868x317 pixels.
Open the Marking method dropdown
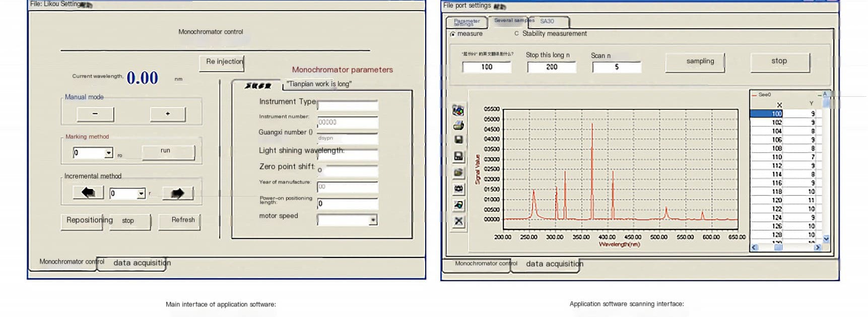[x=108, y=153]
